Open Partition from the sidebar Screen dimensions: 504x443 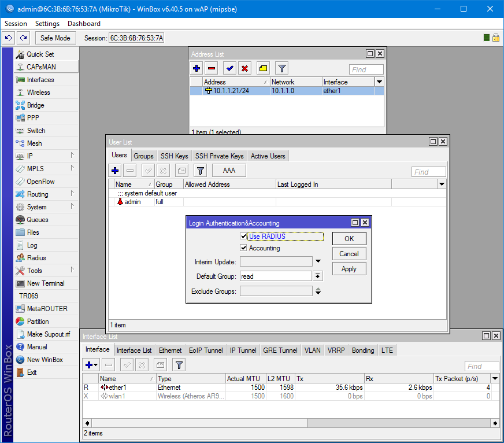[x=46, y=322]
